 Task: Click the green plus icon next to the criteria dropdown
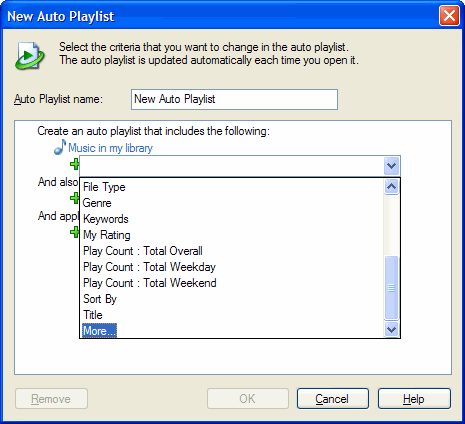[74, 164]
